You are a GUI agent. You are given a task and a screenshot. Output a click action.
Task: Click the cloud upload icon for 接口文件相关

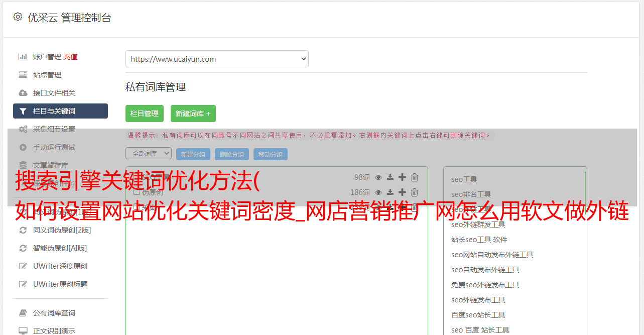tap(23, 93)
